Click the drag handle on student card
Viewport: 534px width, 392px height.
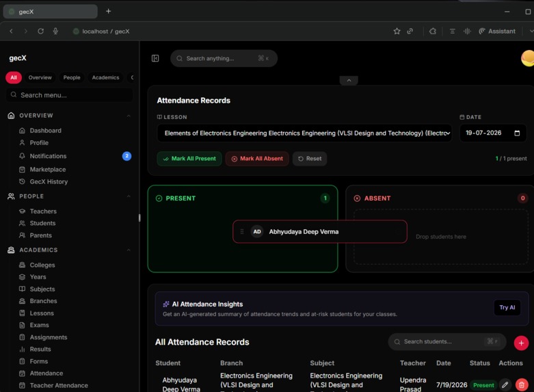coord(242,231)
